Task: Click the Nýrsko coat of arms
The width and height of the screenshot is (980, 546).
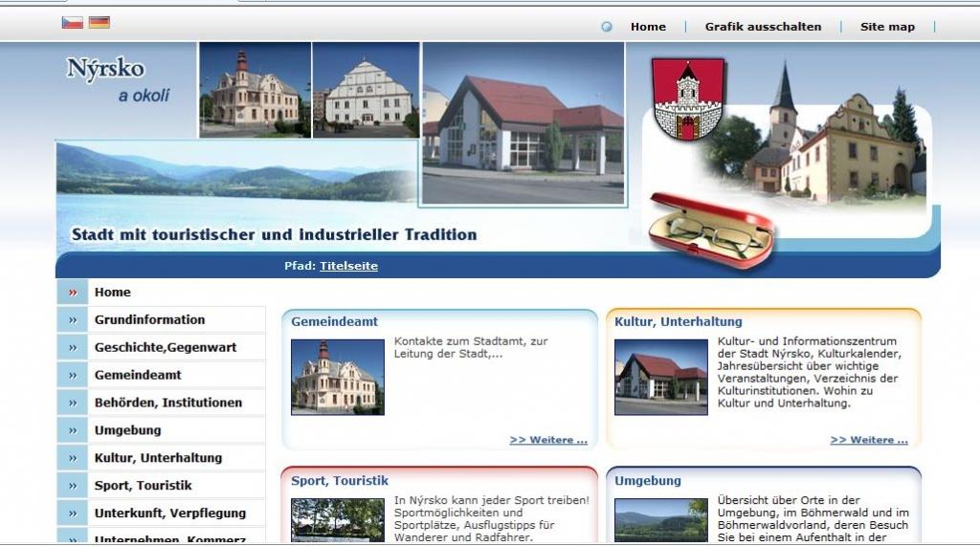Action: point(688,98)
